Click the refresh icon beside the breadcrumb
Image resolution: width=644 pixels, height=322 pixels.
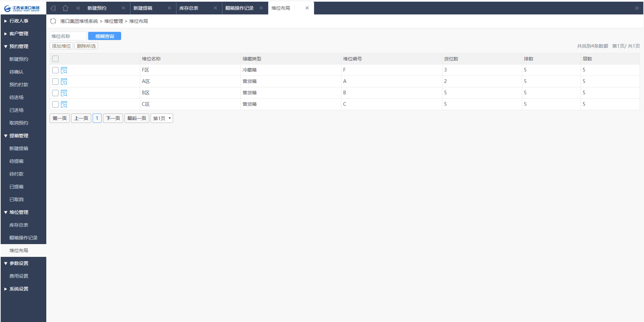click(53, 21)
